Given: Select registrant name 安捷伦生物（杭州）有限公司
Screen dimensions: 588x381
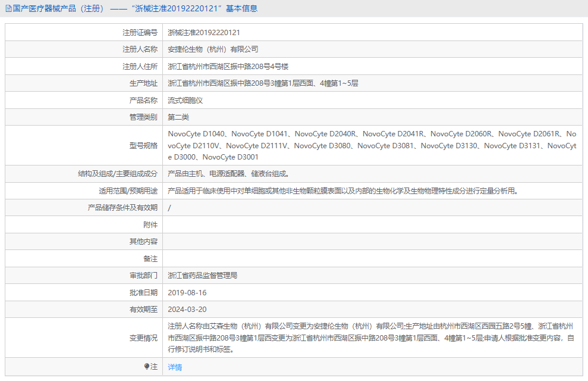Looking at the screenshot, I should tap(213, 49).
